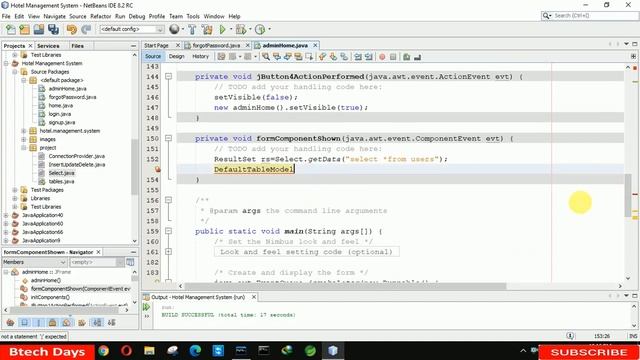Click the Shift Line Left icon in editor toolbar

point(358,57)
